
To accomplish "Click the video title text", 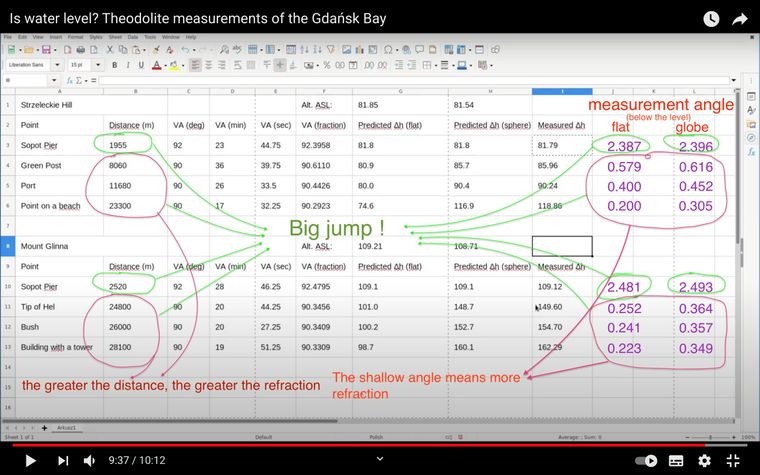I will (x=198, y=19).
